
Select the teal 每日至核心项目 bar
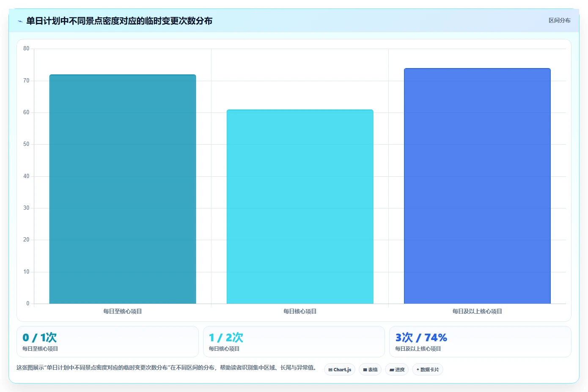coord(123,189)
